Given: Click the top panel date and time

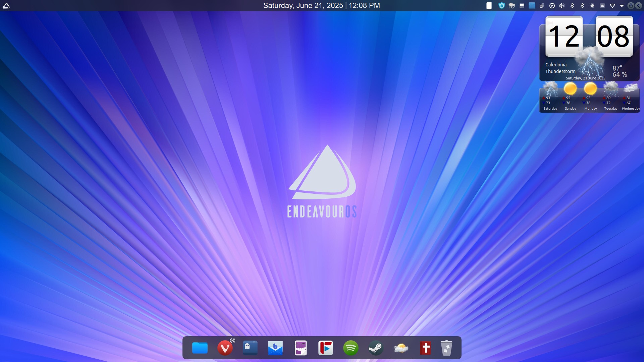Looking at the screenshot, I should [x=321, y=6].
